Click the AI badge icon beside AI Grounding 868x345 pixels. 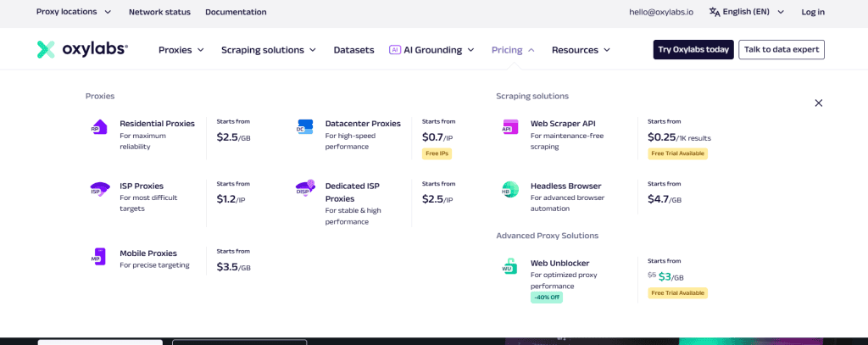coord(395,50)
